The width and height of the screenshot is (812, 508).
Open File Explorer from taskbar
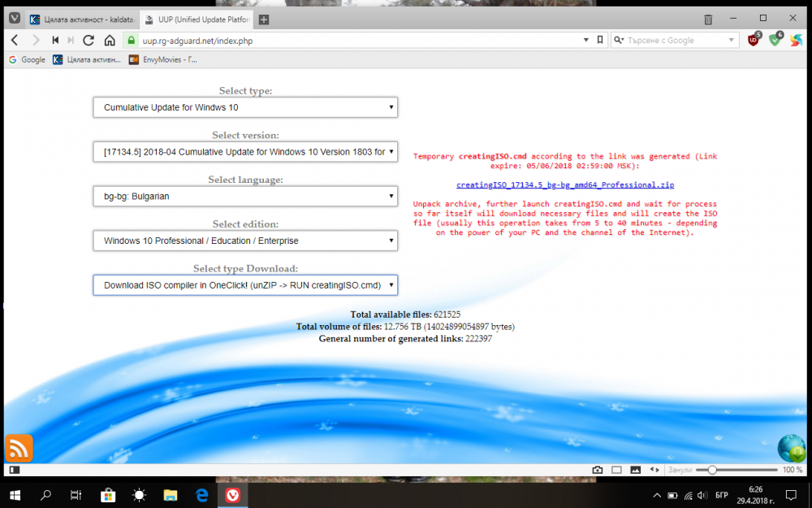(171, 495)
